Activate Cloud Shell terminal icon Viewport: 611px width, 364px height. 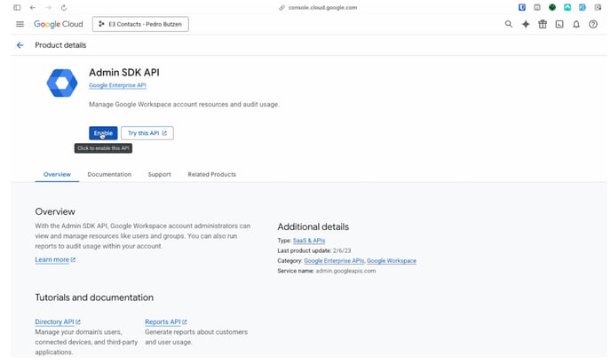559,24
